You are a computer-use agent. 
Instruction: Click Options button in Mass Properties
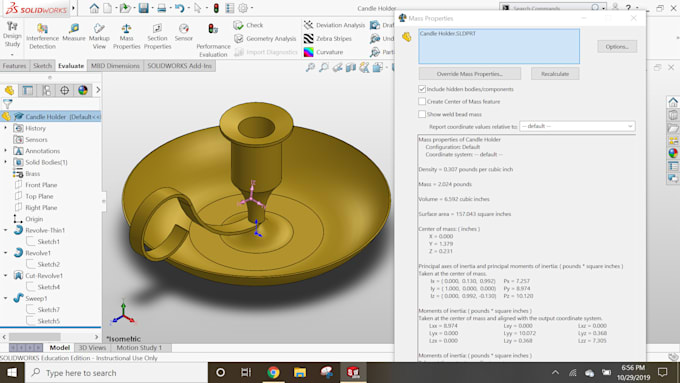tap(617, 46)
